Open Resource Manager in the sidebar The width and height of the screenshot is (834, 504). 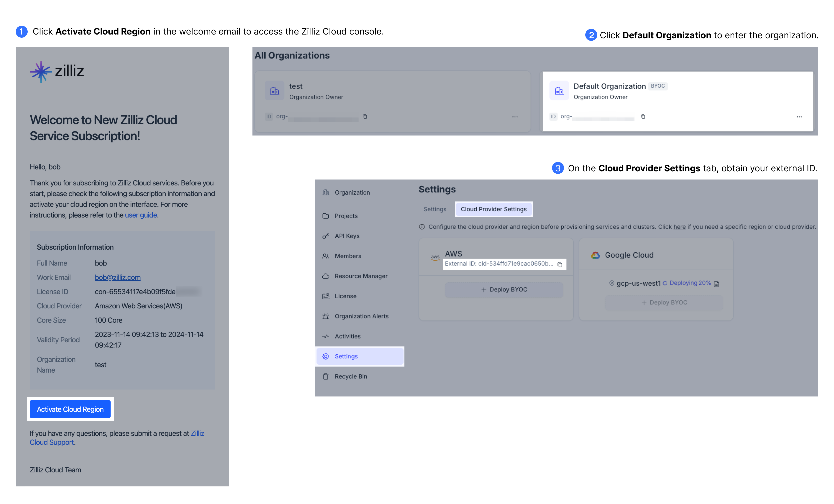pos(359,276)
